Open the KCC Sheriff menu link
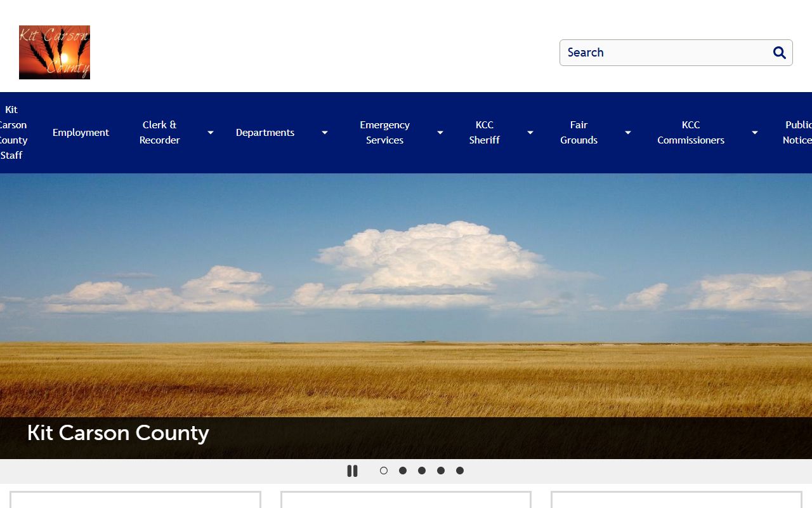Viewport: 812px width, 508px height. pyautogui.click(x=485, y=133)
